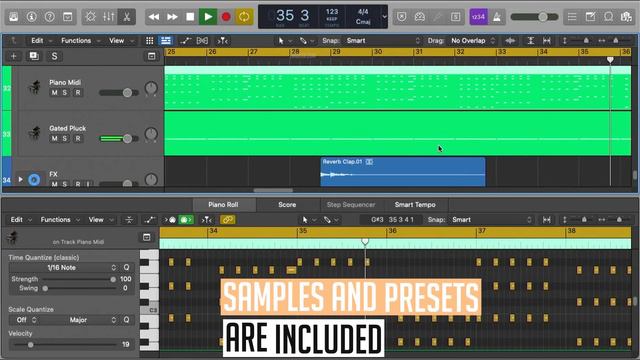Record-enable the Piano Midi track
Image resolution: width=640 pixels, height=360 pixels.
[x=78, y=93]
